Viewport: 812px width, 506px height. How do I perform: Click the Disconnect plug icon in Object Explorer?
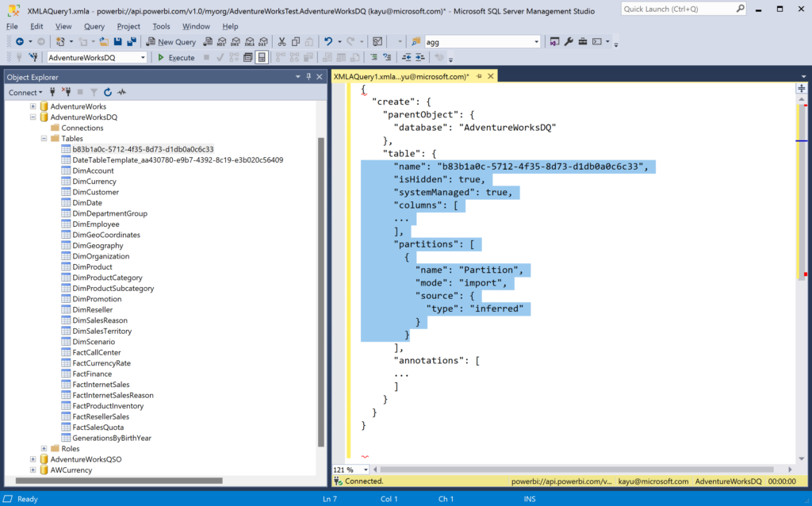[x=67, y=92]
